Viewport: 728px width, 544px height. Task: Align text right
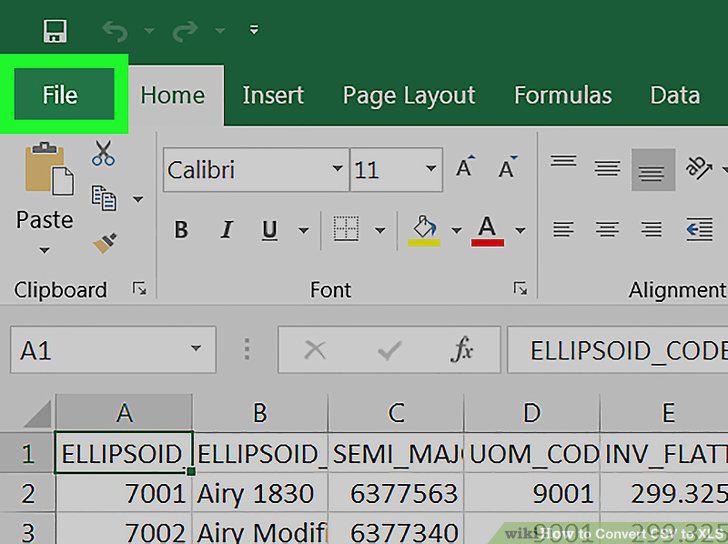pos(651,229)
